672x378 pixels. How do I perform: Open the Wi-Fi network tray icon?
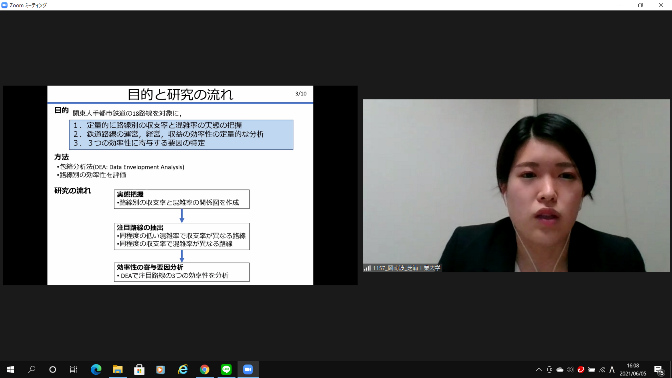coord(602,369)
